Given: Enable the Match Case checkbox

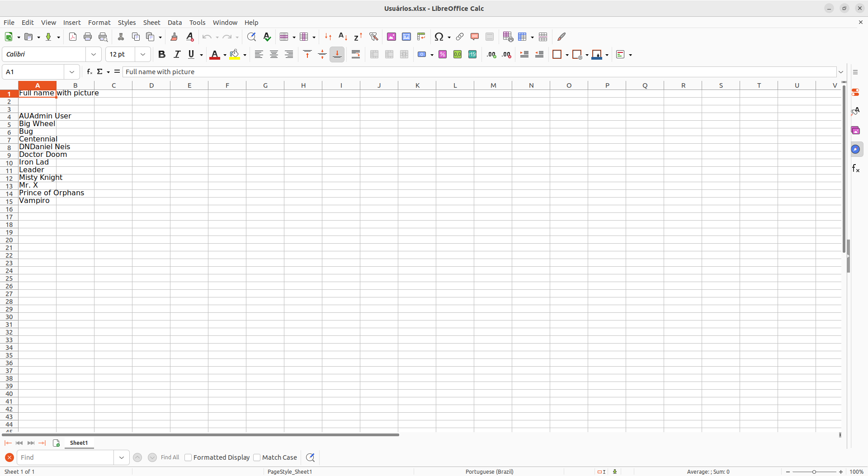Looking at the screenshot, I should (257, 457).
